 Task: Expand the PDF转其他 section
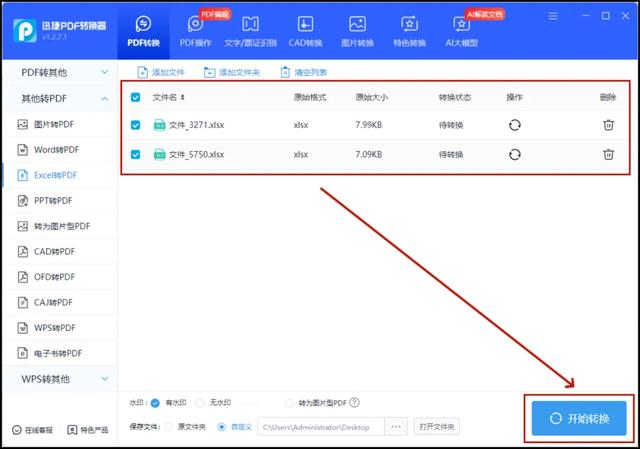point(60,73)
